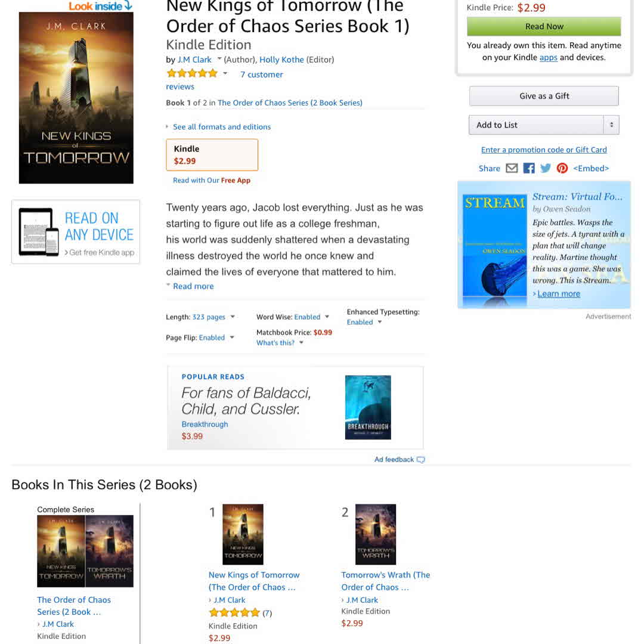Open Tomorrow's Wrath book cover thumbnail
The width and height of the screenshot is (644, 644).
(x=376, y=534)
